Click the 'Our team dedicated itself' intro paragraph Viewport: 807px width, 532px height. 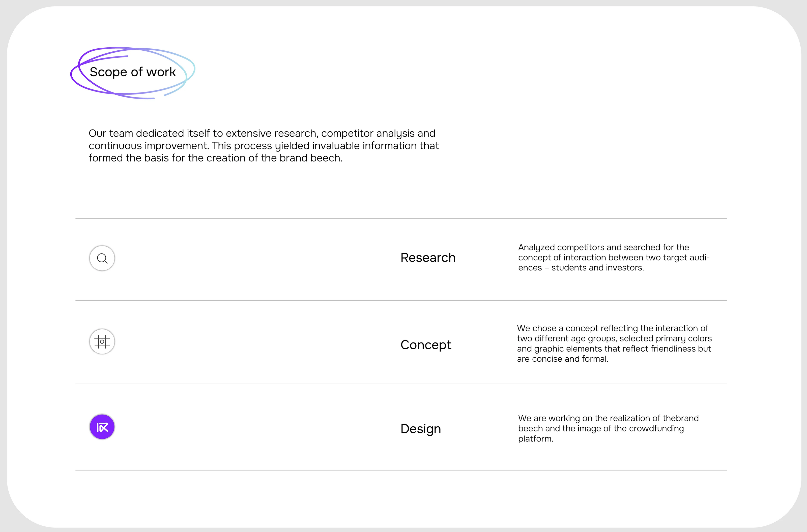coord(264,146)
